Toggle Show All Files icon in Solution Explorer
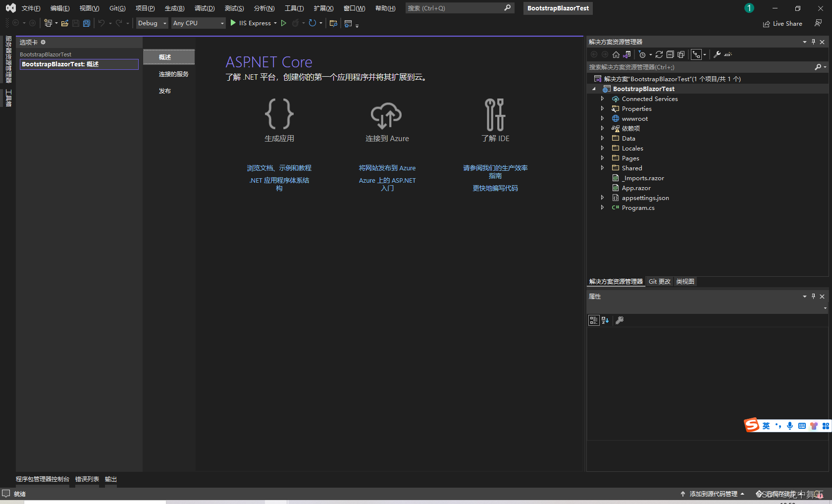Screen dimensions: 832x504 click(681, 54)
